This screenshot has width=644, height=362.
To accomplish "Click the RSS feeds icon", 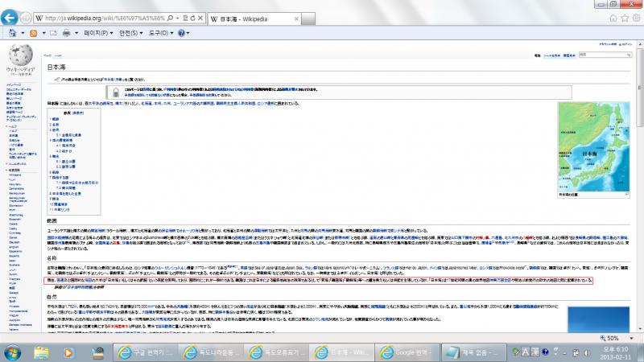I will pyautogui.click(x=35, y=34).
